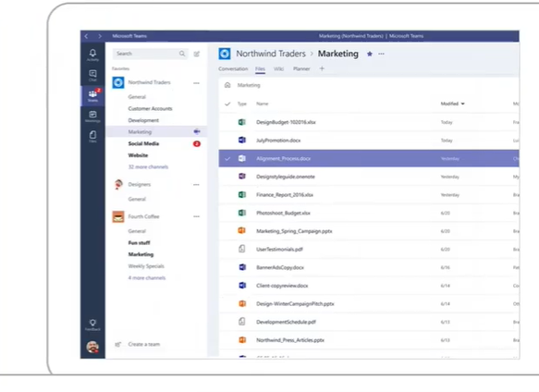Open the Customer Accounts channel
Screen dimensions: 539x392
click(x=150, y=109)
